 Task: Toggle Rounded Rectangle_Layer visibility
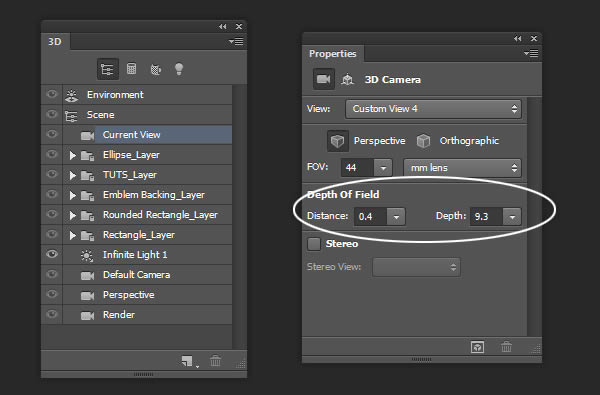pos(52,214)
